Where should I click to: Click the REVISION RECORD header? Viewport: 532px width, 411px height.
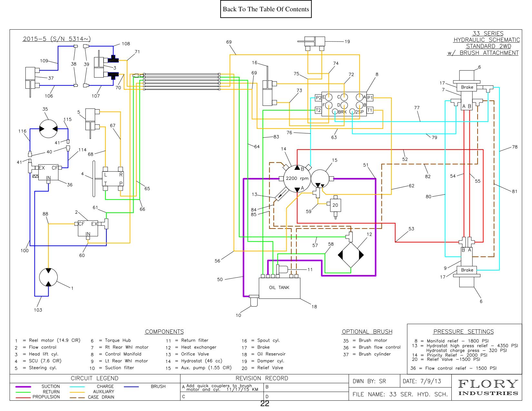pyautogui.click(x=262, y=378)
